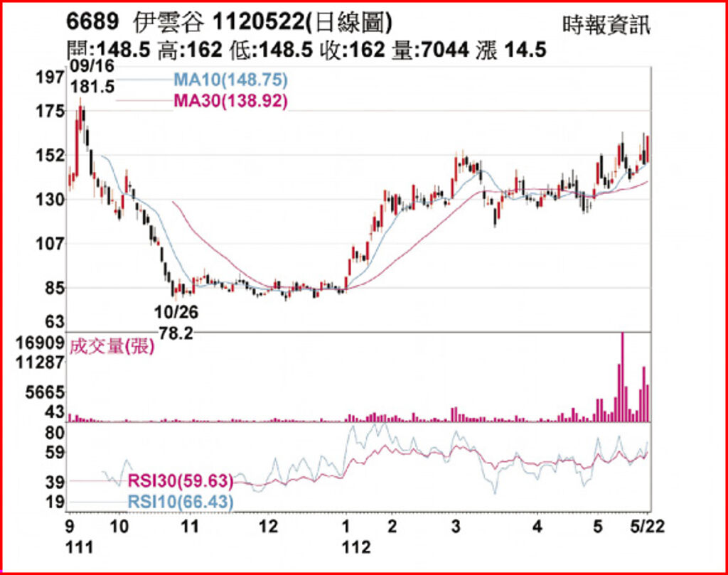Viewport: 728px width, 575px height.
Task: Click the blue MA10 legend line sample
Action: coord(142,80)
